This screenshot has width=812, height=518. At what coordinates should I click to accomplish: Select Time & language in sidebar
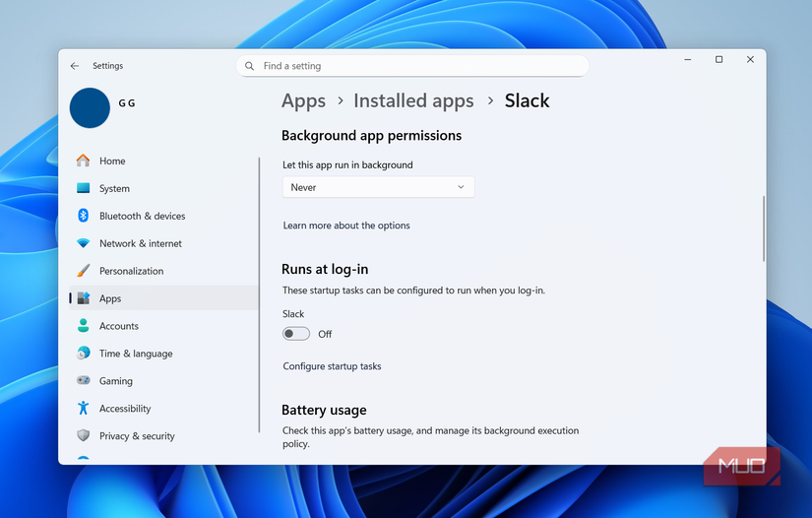coord(136,354)
